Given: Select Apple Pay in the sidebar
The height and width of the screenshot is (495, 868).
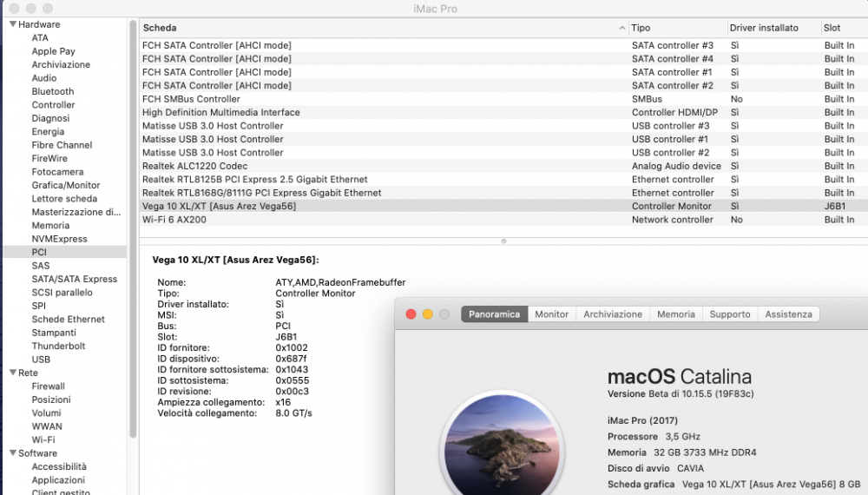Looking at the screenshot, I should click(53, 51).
